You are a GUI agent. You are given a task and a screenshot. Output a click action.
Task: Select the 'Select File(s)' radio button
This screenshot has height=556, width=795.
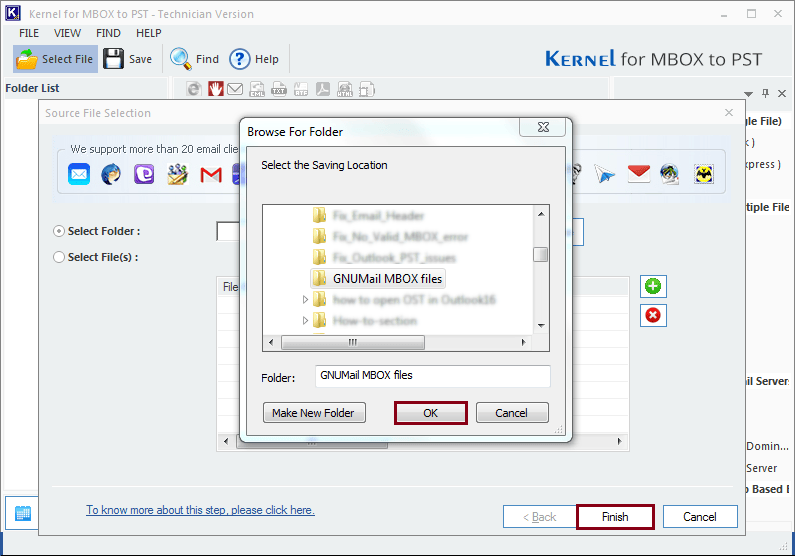(59, 257)
